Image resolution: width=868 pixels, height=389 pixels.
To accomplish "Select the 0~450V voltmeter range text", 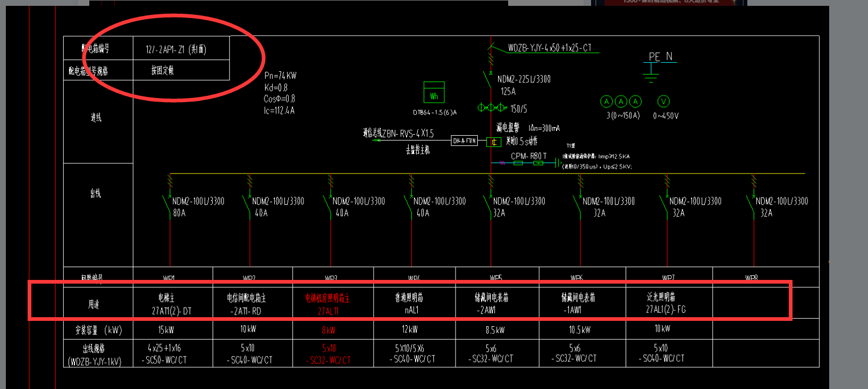I will pyautogui.click(x=665, y=115).
